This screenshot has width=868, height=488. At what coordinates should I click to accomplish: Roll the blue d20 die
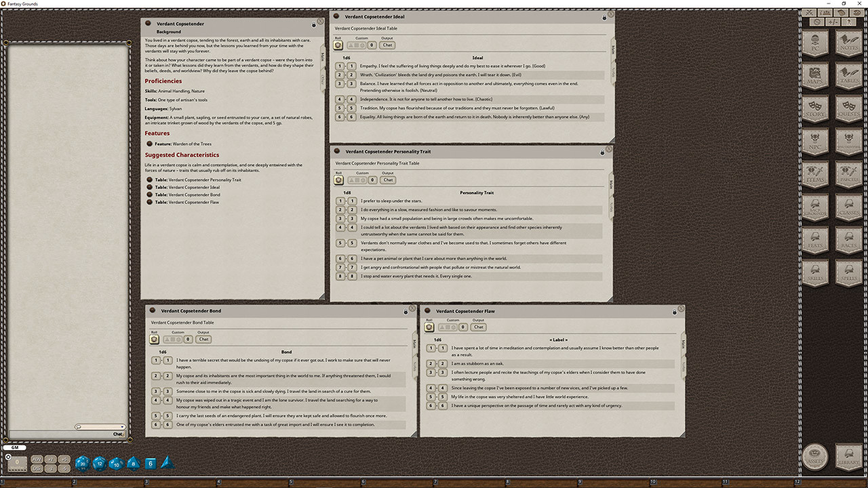83,464
